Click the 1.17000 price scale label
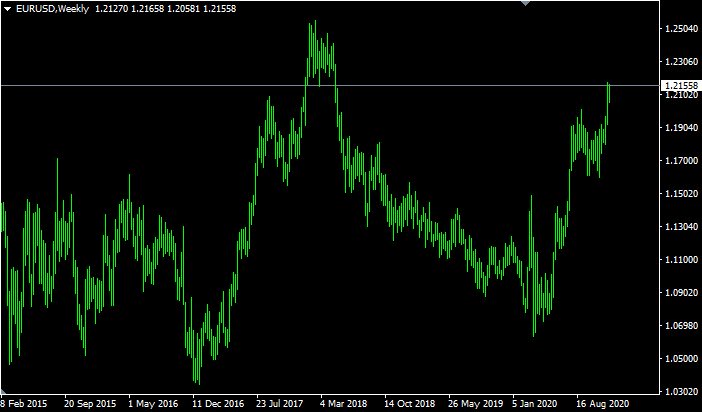 click(x=681, y=160)
